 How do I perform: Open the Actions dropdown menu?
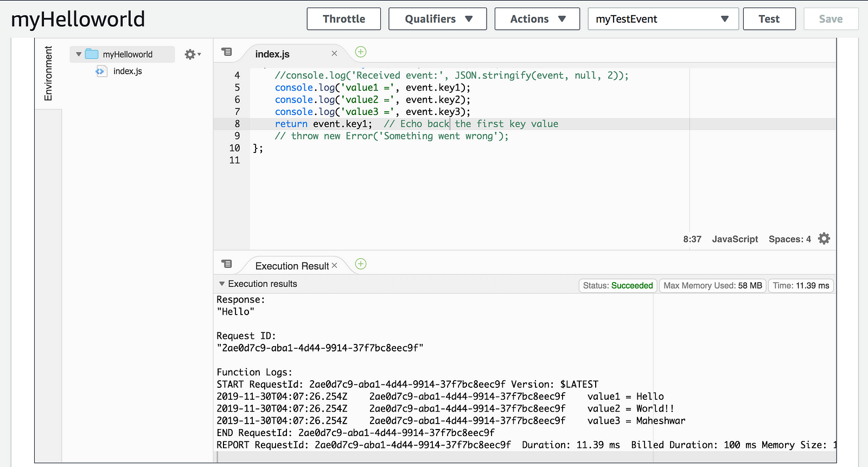tap(537, 19)
